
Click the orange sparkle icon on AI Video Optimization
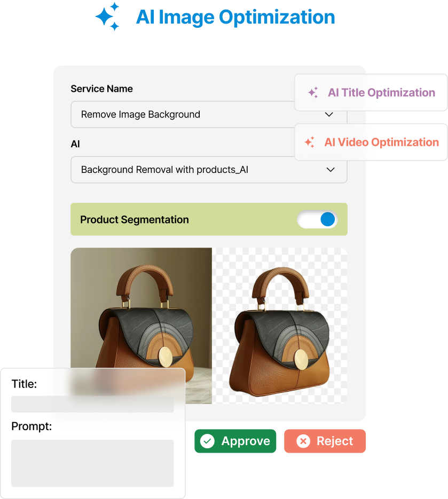(310, 142)
